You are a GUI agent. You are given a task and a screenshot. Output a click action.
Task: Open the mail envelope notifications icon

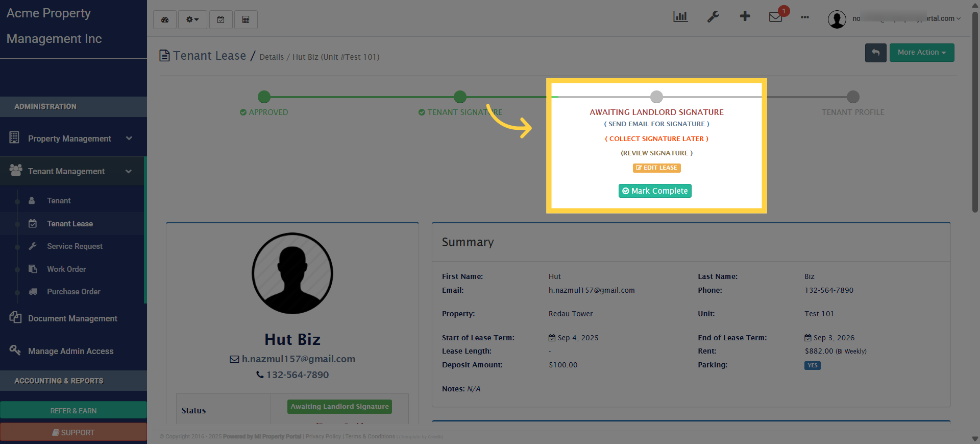(776, 17)
